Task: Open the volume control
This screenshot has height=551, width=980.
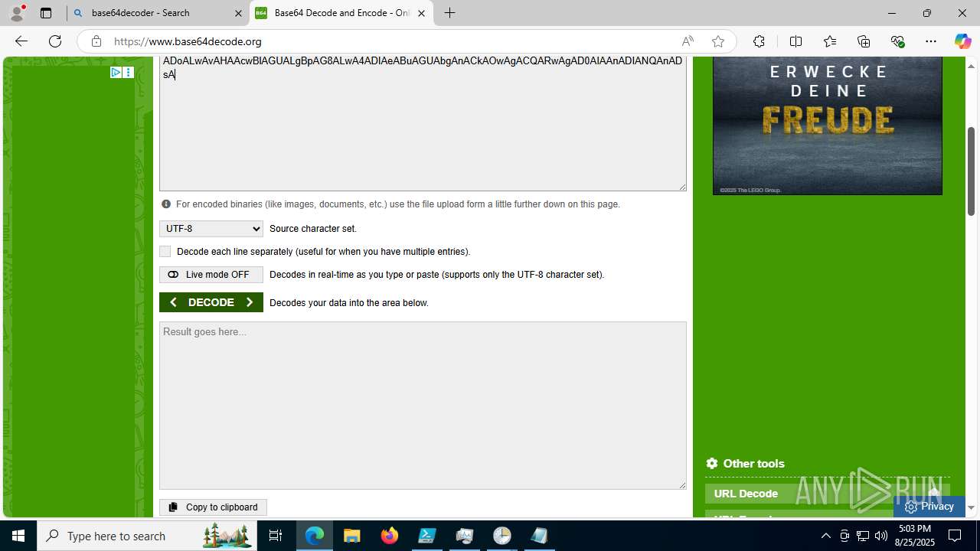Action: tap(881, 536)
